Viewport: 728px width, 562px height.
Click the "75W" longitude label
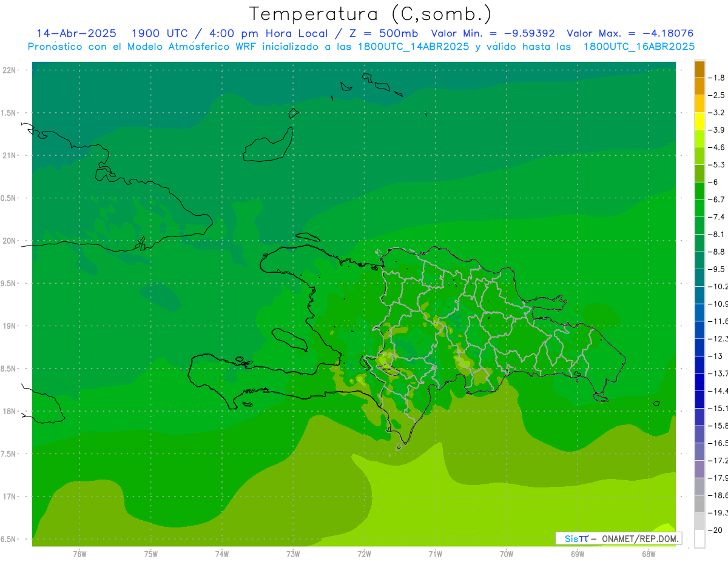(150, 554)
